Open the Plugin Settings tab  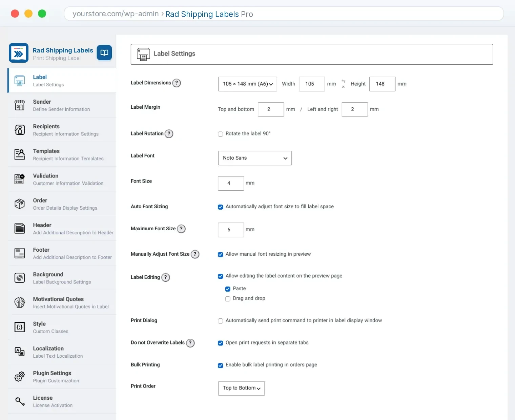pos(62,376)
